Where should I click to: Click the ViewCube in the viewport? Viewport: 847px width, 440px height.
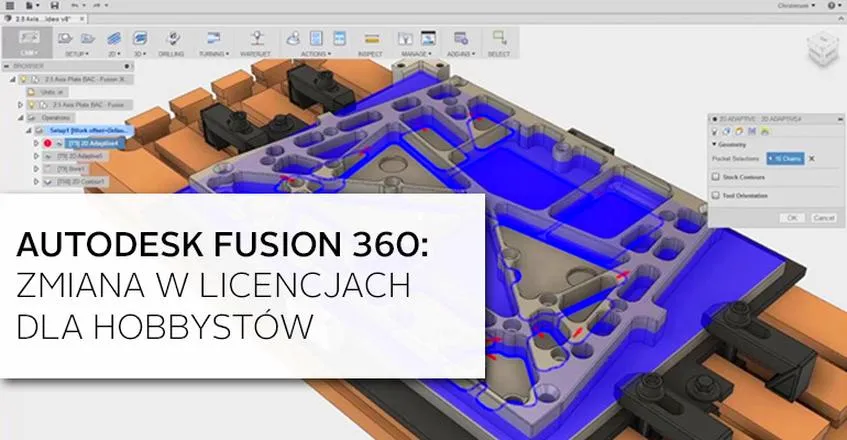tap(823, 49)
